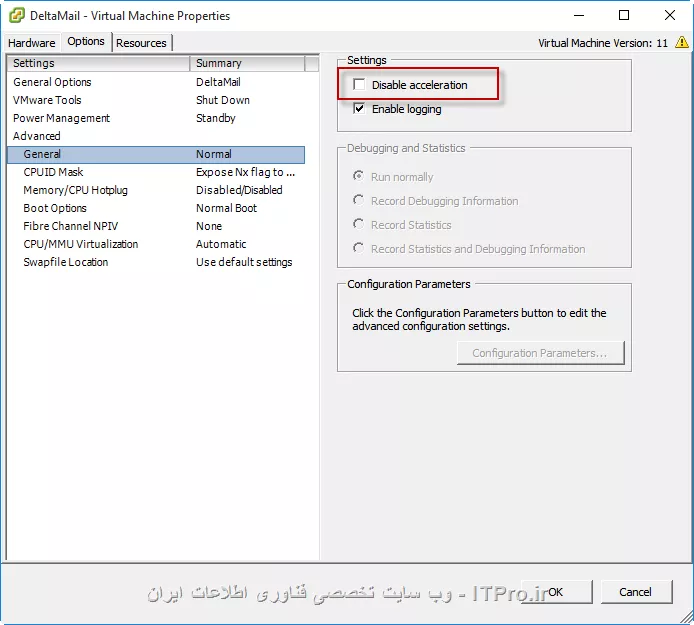Click 'Virtual Machine Version: 11' label

(x=603, y=43)
